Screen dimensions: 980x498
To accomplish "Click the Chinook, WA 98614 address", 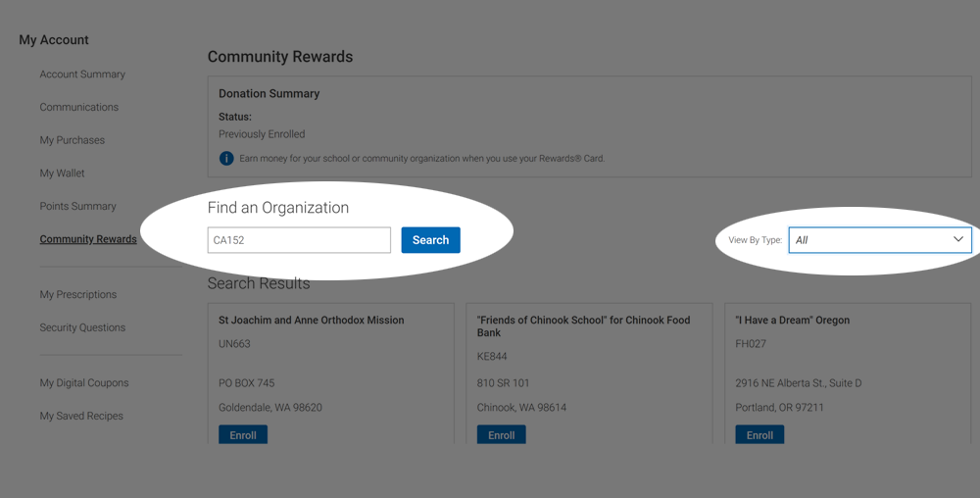I will 522,408.
